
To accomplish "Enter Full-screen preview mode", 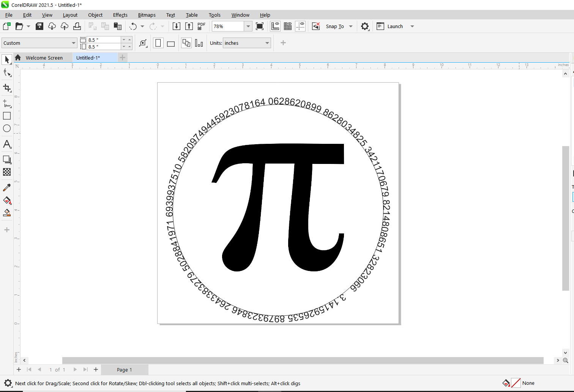I will [260, 26].
